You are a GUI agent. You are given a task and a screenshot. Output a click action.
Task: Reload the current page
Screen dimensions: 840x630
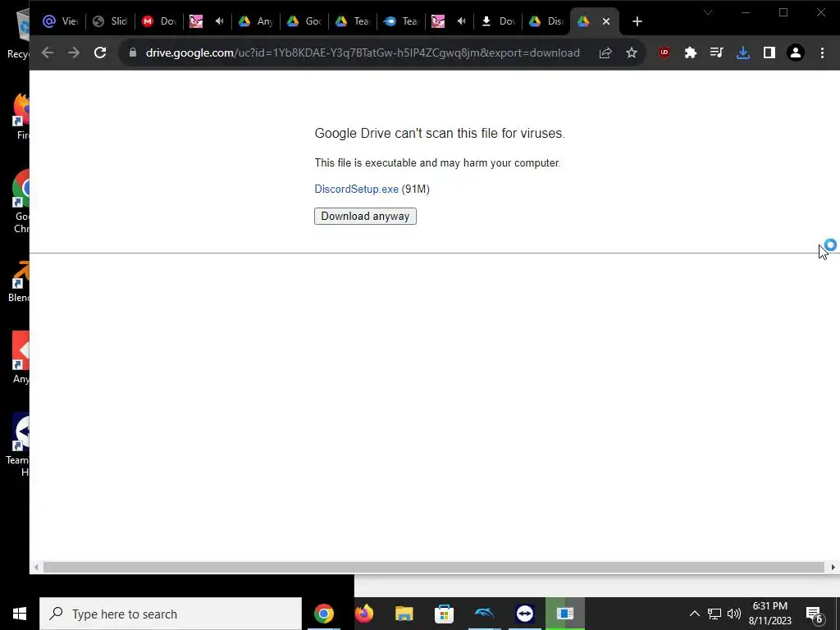100,52
